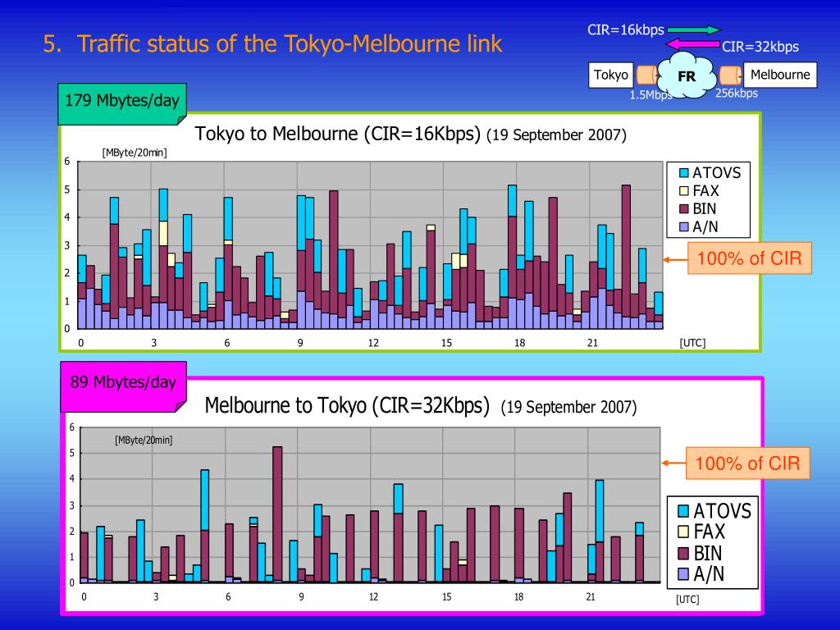Click the 'A/N' legend text in the bottom chart

pyautogui.click(x=709, y=573)
